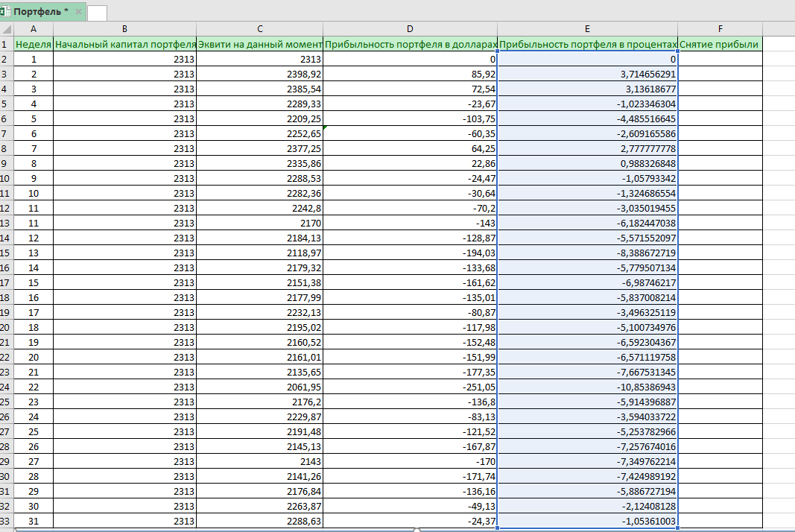Click the Excel file icon on Портфель tab
This screenshot has width=795, height=532.
5,12
